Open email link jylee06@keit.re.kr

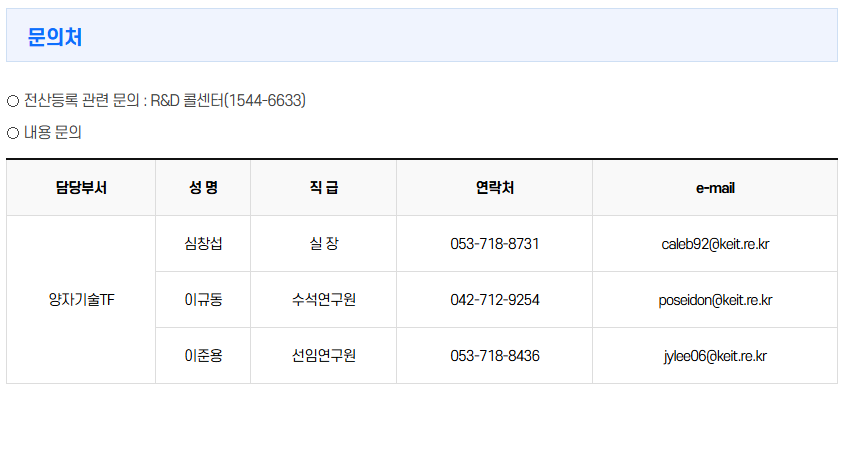(x=715, y=356)
